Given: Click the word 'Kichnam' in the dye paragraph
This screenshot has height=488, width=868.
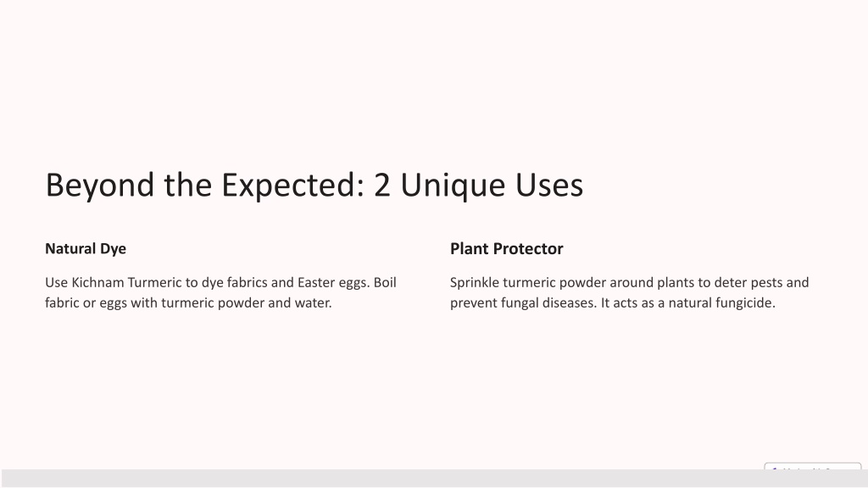Looking at the screenshot, I should point(97,283).
